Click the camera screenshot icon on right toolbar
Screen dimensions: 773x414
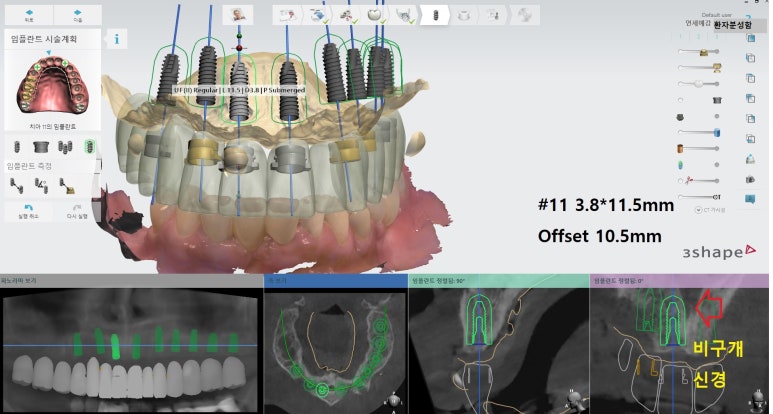point(750,178)
